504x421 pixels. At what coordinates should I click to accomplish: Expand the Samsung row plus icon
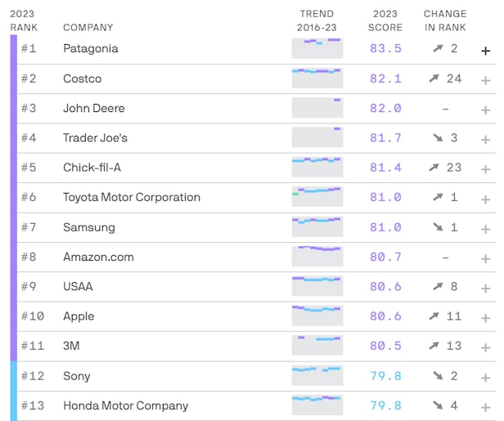485,229
